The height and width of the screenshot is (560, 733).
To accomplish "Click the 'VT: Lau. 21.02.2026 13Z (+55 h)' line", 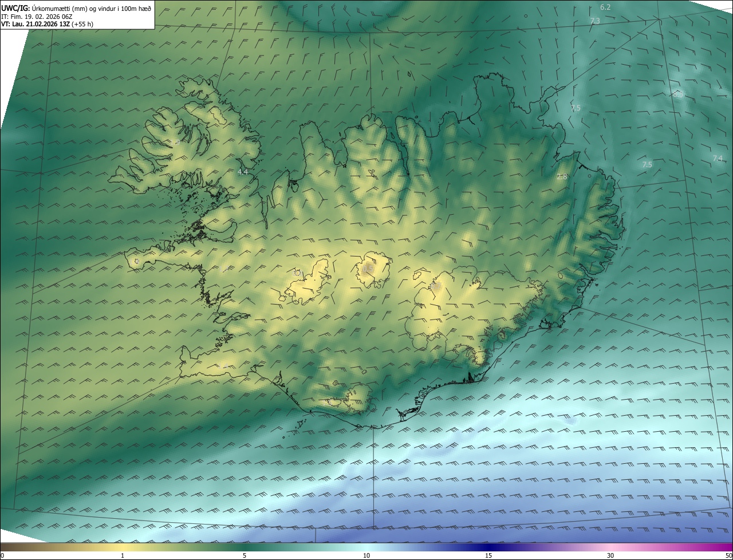I will [47, 24].
